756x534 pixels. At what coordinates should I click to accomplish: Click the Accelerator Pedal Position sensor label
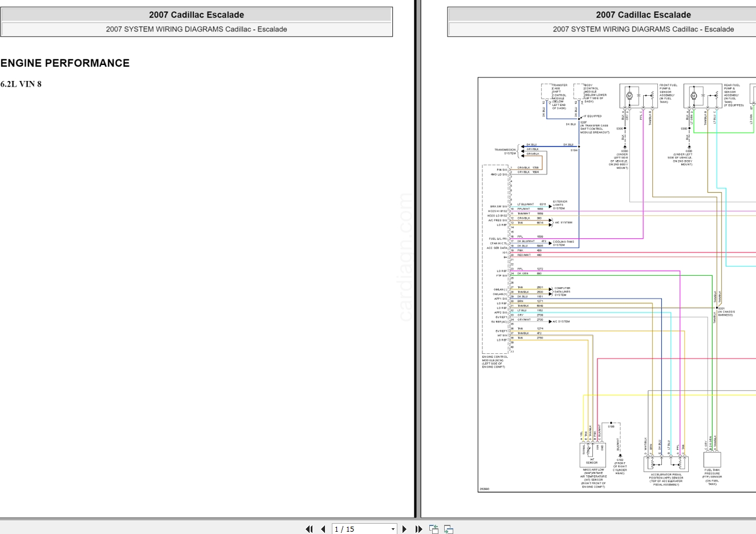[x=666, y=479]
